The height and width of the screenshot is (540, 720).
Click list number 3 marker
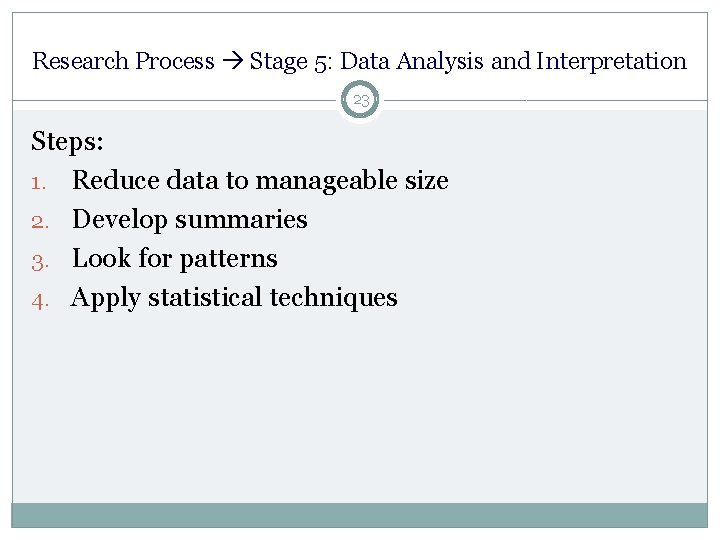click(40, 263)
